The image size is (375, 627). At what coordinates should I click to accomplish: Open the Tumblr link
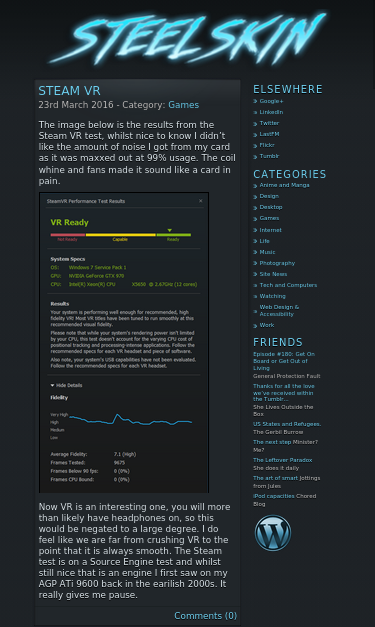coord(269,156)
